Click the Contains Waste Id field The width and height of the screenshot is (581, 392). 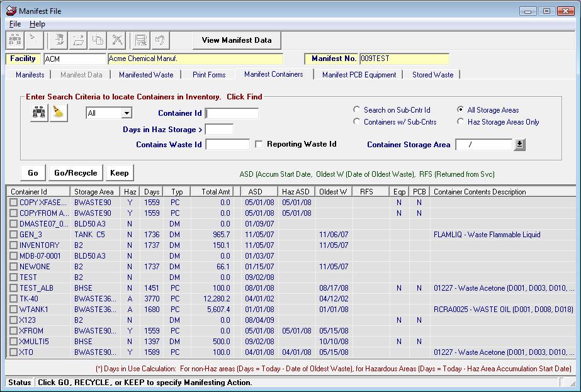coord(227,145)
